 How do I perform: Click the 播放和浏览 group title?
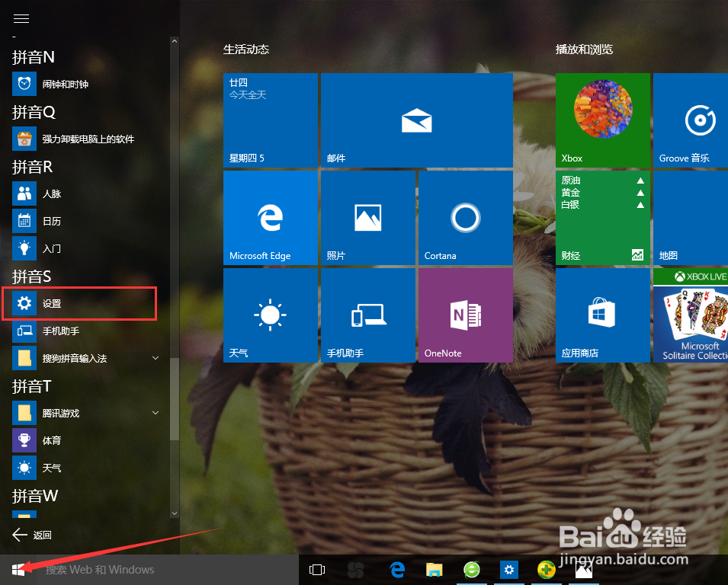click(584, 50)
